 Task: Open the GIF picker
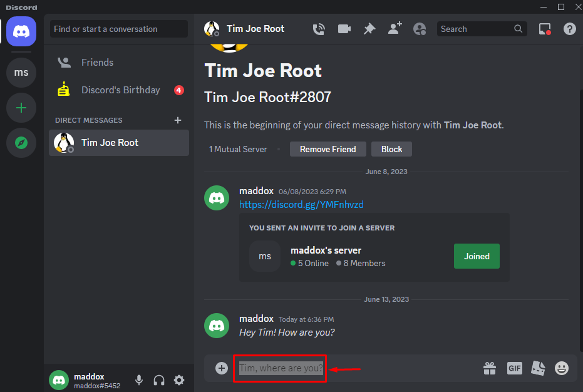click(515, 368)
